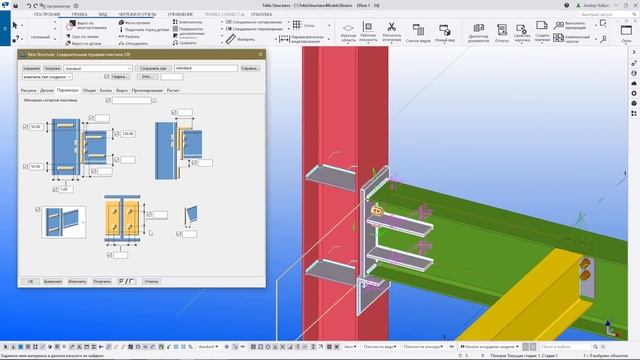Open the Детали tab in dialog
Screen dimensions: 640x360
47,90
